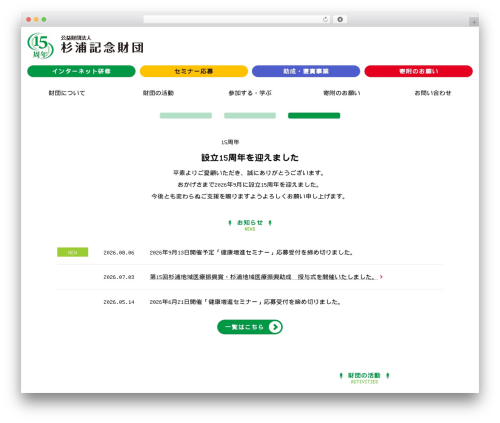Viewport: 500px width, 423px height.
Task: Open a new browser tab with plus
Action: click(x=474, y=22)
